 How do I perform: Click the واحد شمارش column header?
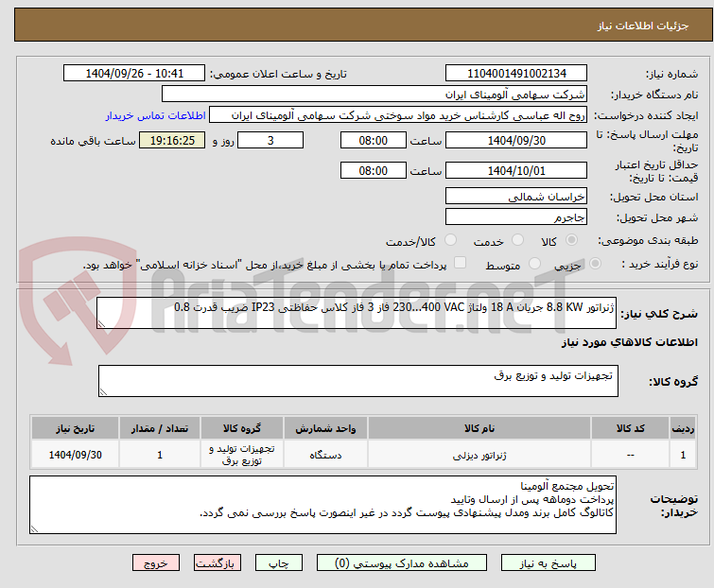[x=325, y=428]
